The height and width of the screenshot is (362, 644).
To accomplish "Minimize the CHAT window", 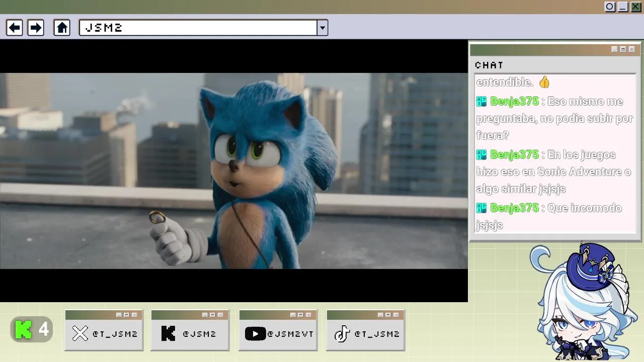I will [614, 49].
